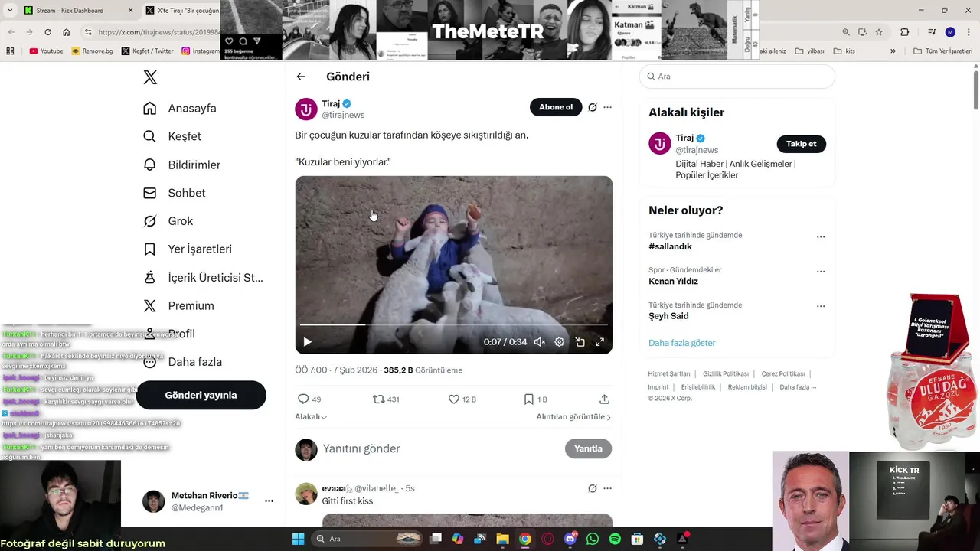Open Windows Start menu
The width and height of the screenshot is (980, 551).
tap(298, 539)
